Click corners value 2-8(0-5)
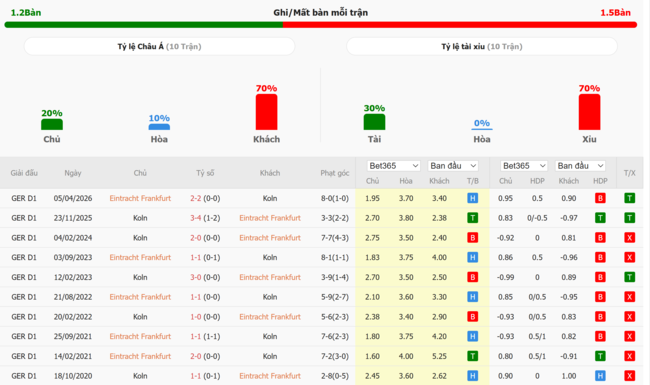This screenshot has height=385, width=650. (335, 376)
